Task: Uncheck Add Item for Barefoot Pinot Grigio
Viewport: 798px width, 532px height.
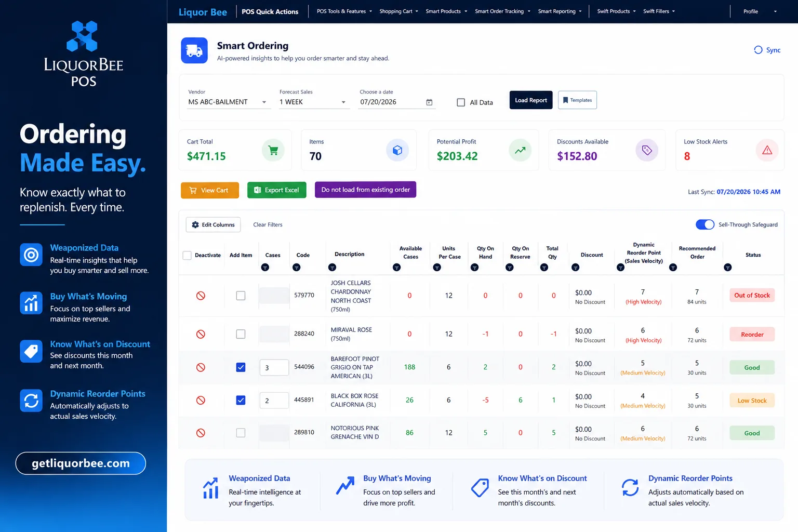Action: 241,367
